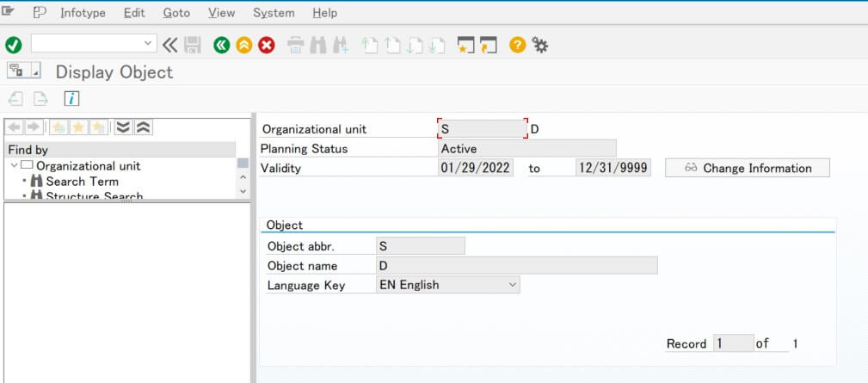The width and height of the screenshot is (868, 383).
Task: Open Customize Local Layout gear icon
Action: pyautogui.click(x=539, y=45)
